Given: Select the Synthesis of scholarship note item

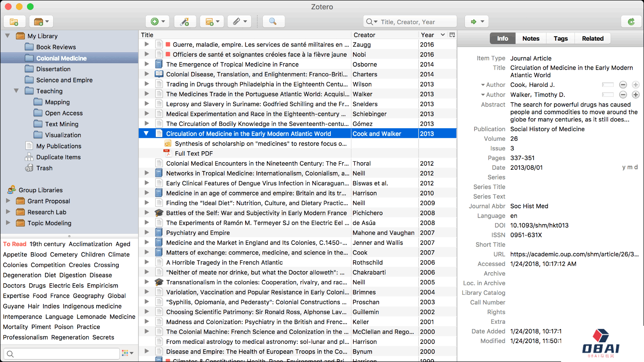Looking at the screenshot, I should tap(260, 144).
